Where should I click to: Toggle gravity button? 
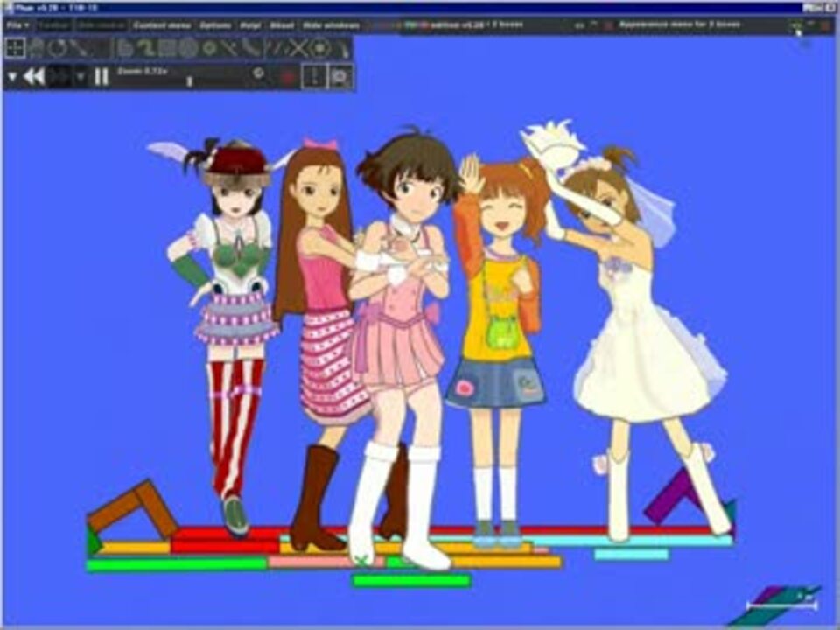314,77
